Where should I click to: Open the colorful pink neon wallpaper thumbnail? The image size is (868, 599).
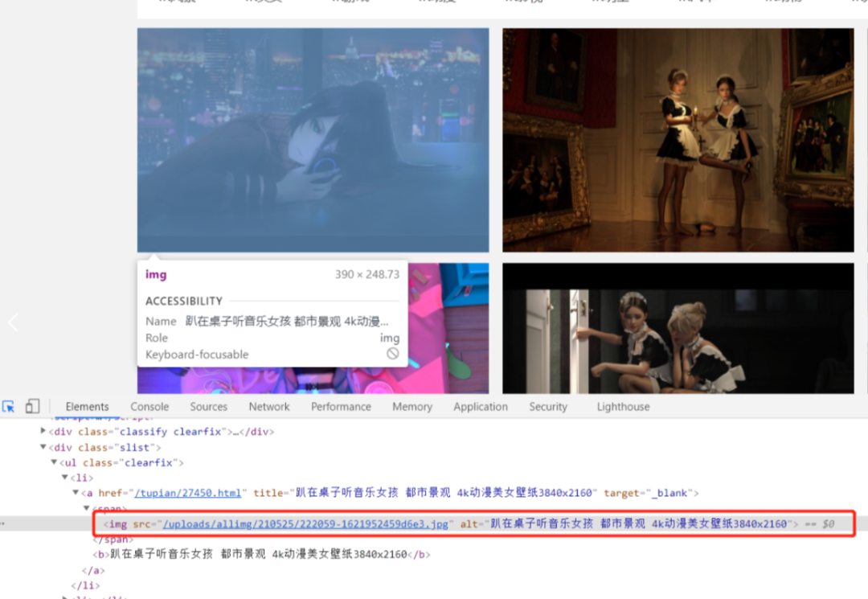(x=448, y=328)
